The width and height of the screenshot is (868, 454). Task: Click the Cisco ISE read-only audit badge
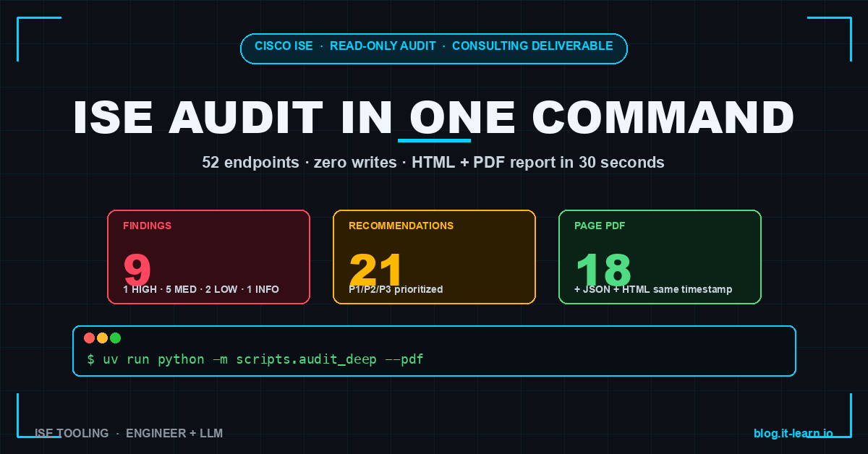tap(434, 48)
